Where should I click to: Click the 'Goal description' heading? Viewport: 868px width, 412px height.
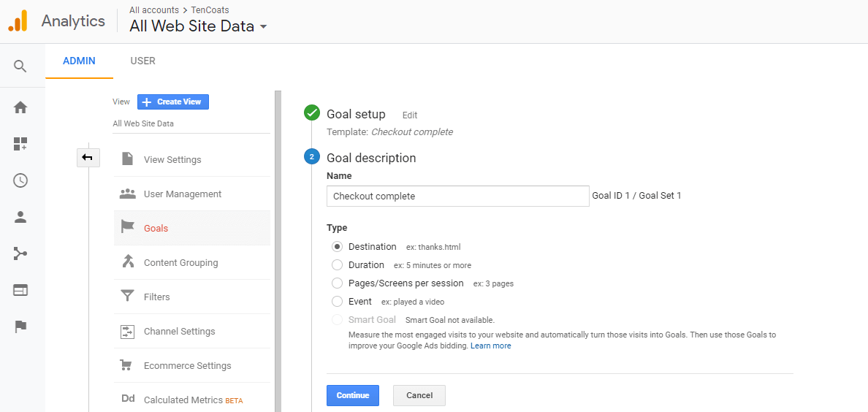(x=371, y=158)
